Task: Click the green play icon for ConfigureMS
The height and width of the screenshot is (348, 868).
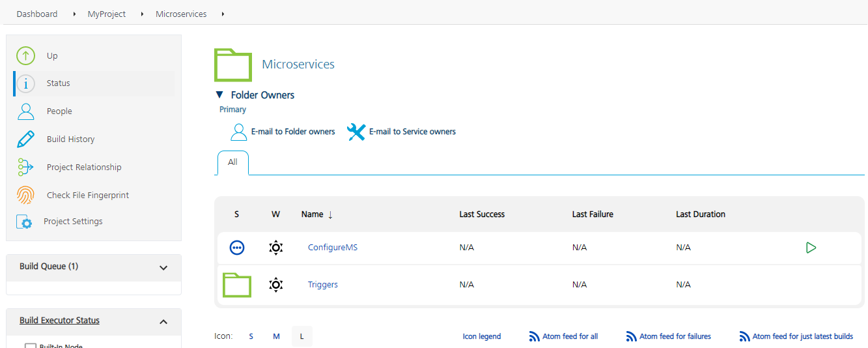Action: 811,248
